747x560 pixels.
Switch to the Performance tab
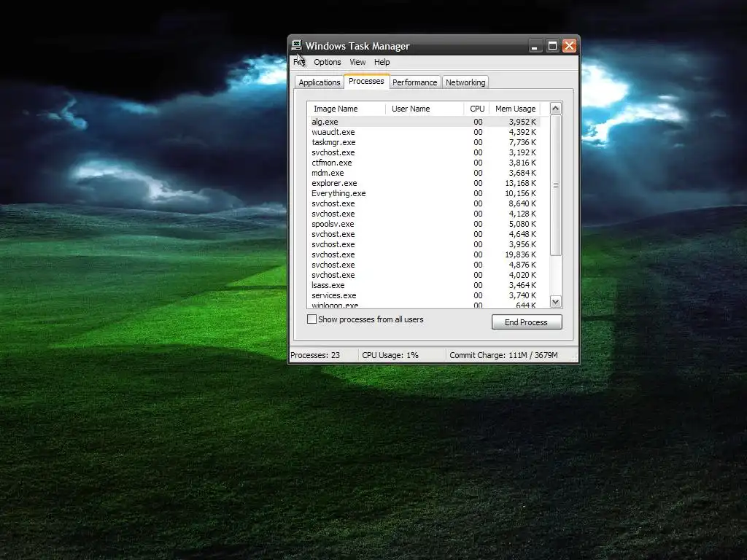(x=415, y=82)
